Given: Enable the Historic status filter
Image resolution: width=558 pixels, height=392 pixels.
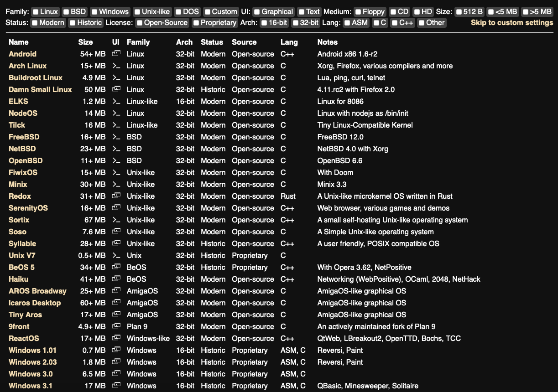Looking at the screenshot, I should (x=73, y=23).
